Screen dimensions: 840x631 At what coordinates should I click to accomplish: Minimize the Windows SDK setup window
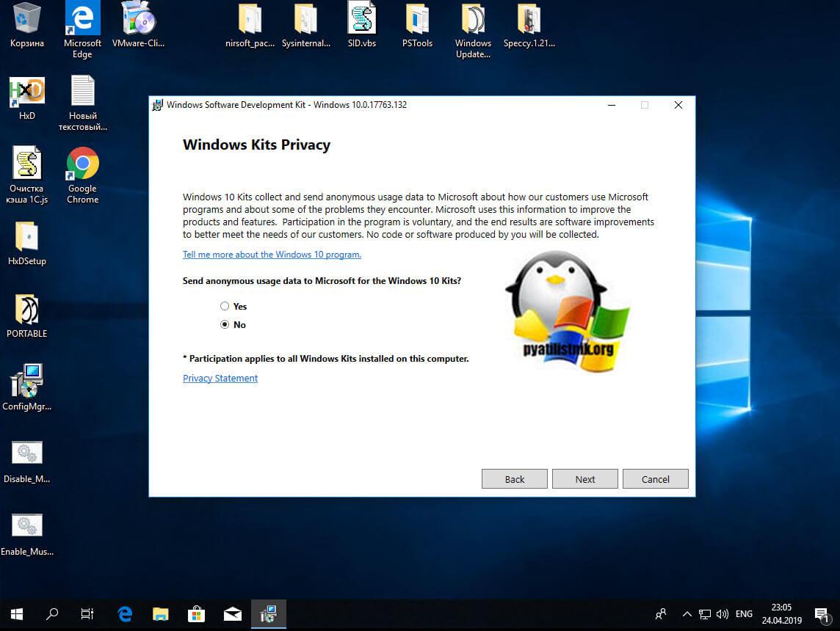(612, 105)
